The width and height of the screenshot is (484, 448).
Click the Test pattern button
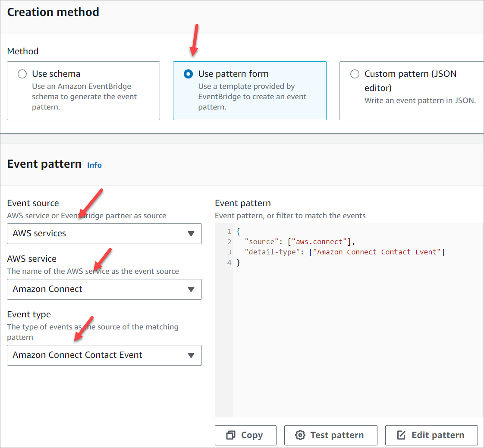pyautogui.click(x=330, y=435)
